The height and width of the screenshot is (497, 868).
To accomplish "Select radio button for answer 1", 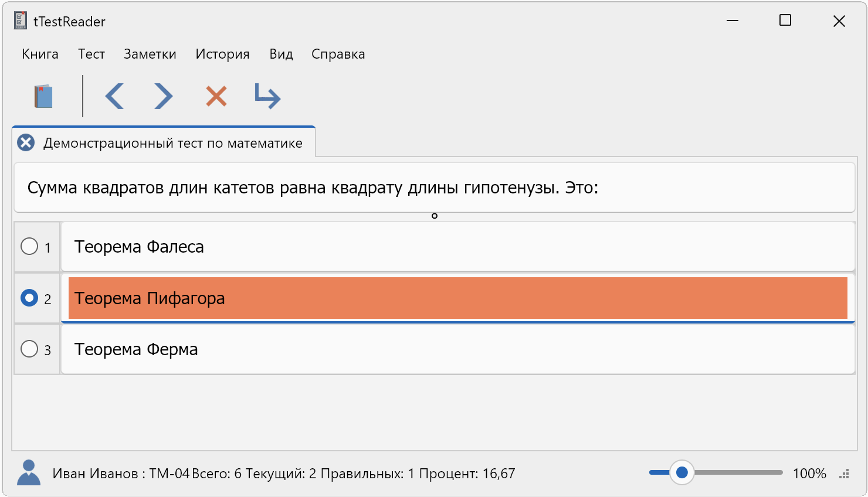I will tap(29, 246).
